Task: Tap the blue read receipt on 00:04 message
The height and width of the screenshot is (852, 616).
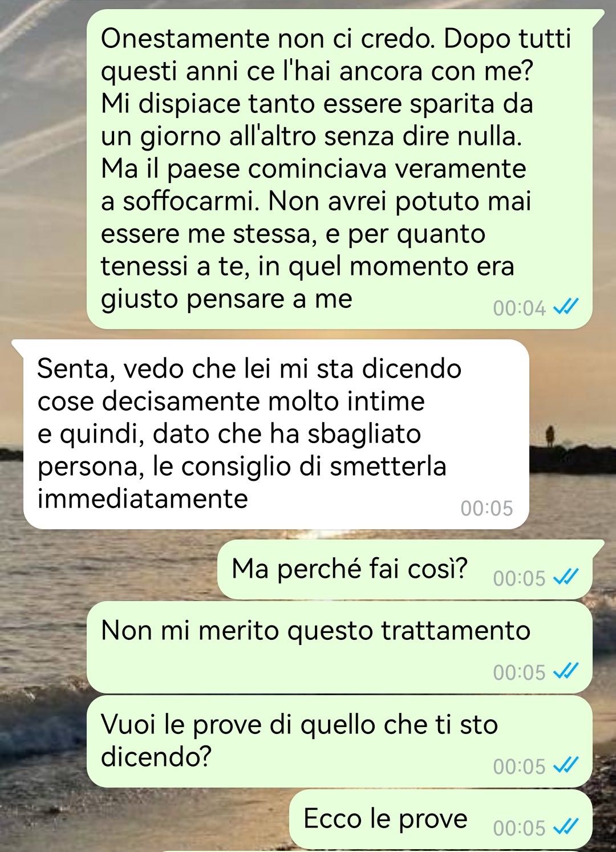Action: (566, 309)
